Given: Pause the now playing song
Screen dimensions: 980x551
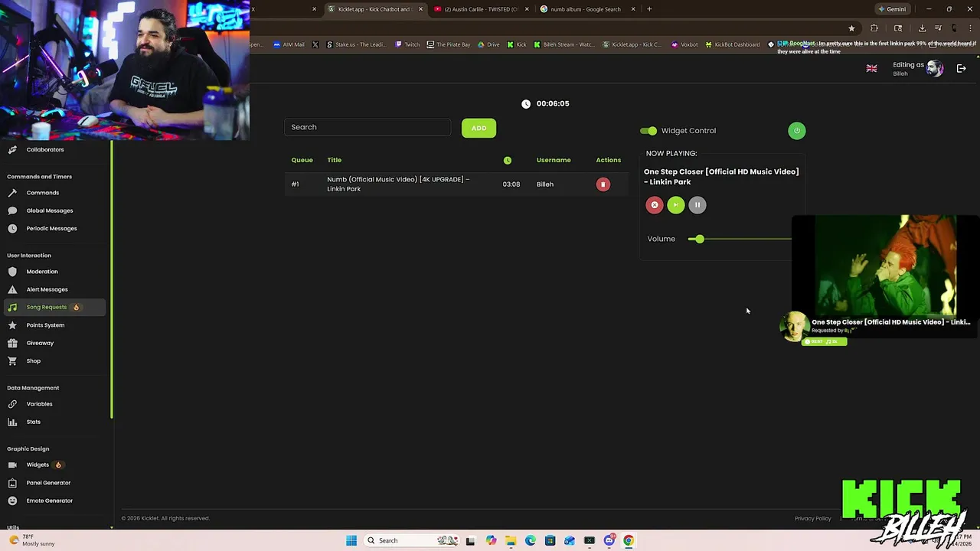Looking at the screenshot, I should 697,205.
